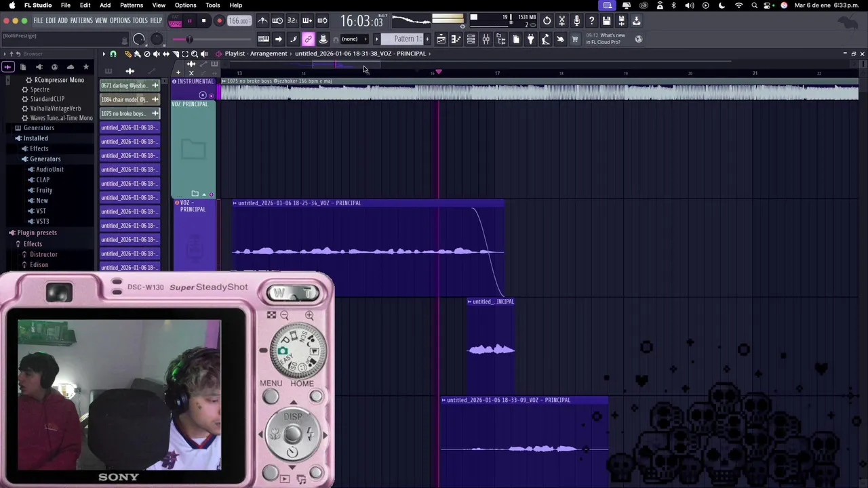Screen dimensions: 868x488
Task: Open the browser files tab icon
Action: tap(23, 67)
